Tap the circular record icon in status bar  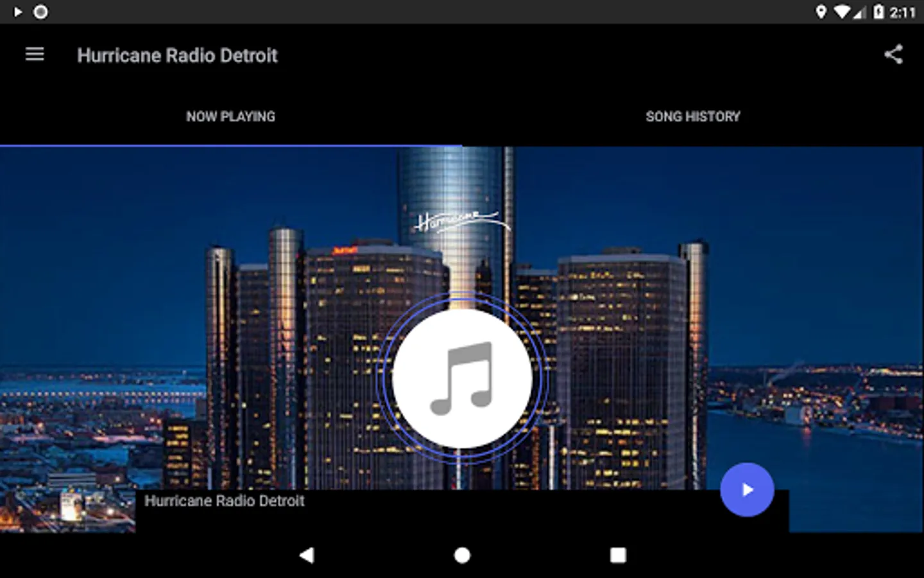(40, 12)
